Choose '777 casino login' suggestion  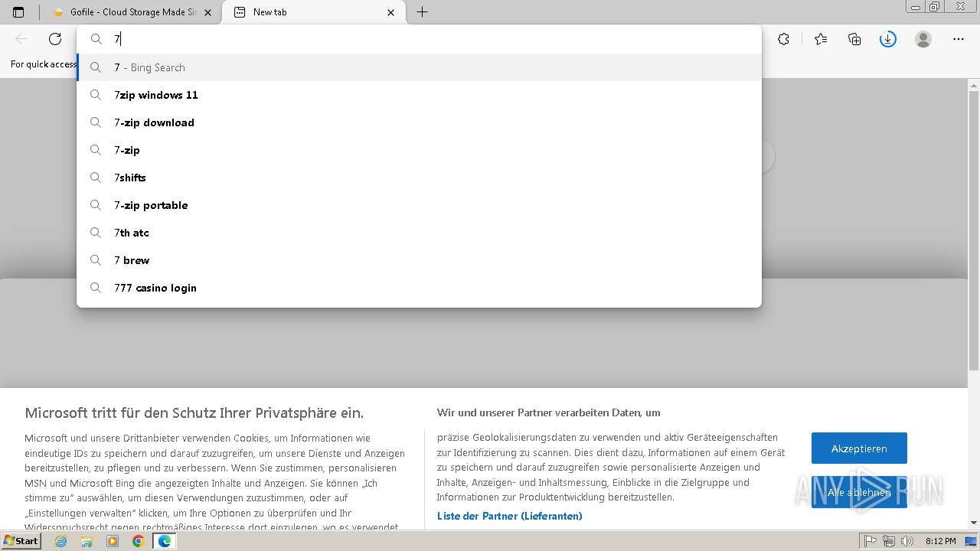pyautogui.click(x=419, y=288)
